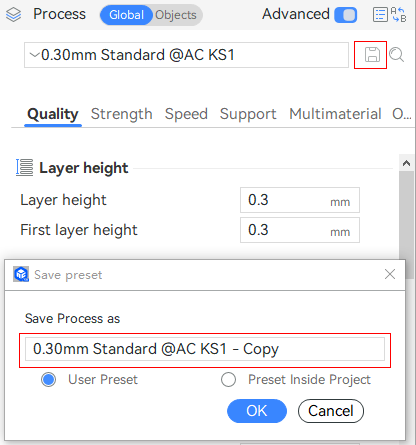
Task: Toggle the Advanced mode switch
Action: pos(346,15)
